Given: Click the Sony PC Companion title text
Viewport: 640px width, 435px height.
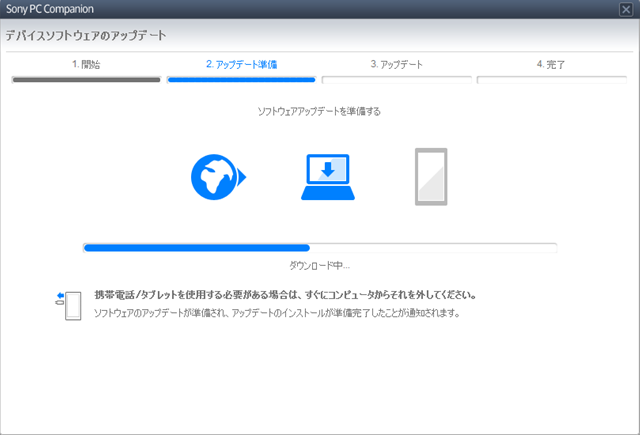Looking at the screenshot, I should point(50,9).
